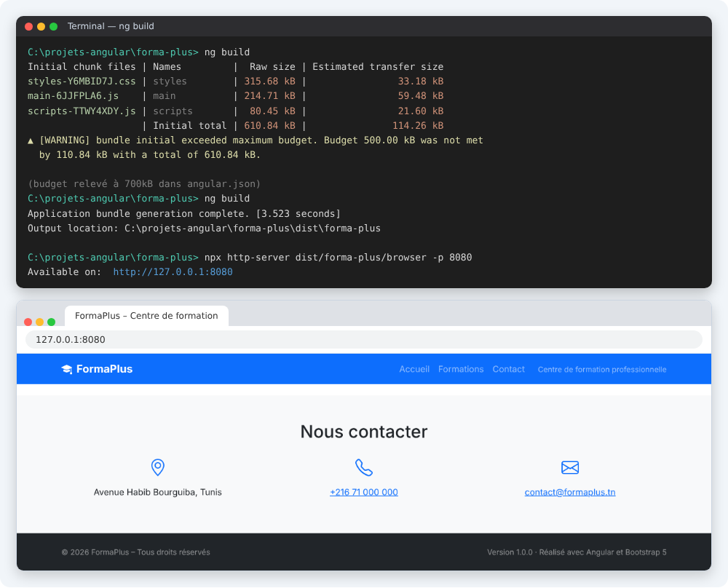Viewport: 728px width, 588px height.
Task: Open the Accueil nav link
Action: (x=414, y=370)
